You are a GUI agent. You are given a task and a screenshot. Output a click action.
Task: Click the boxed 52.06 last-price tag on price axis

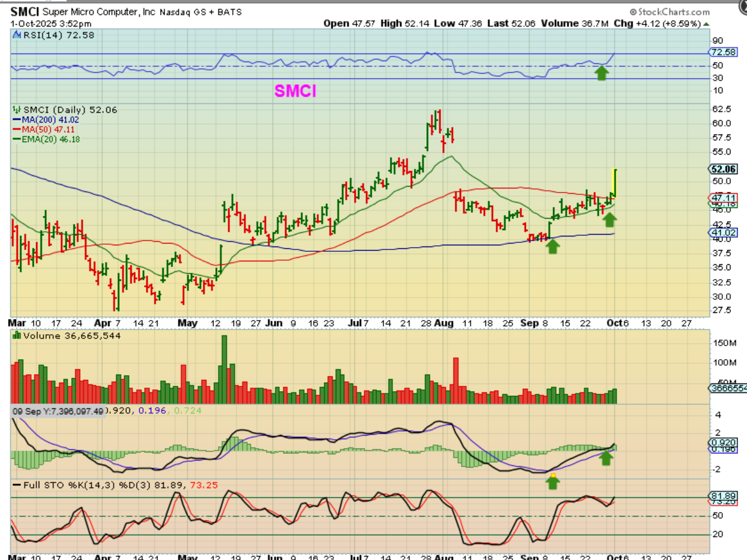pos(723,169)
